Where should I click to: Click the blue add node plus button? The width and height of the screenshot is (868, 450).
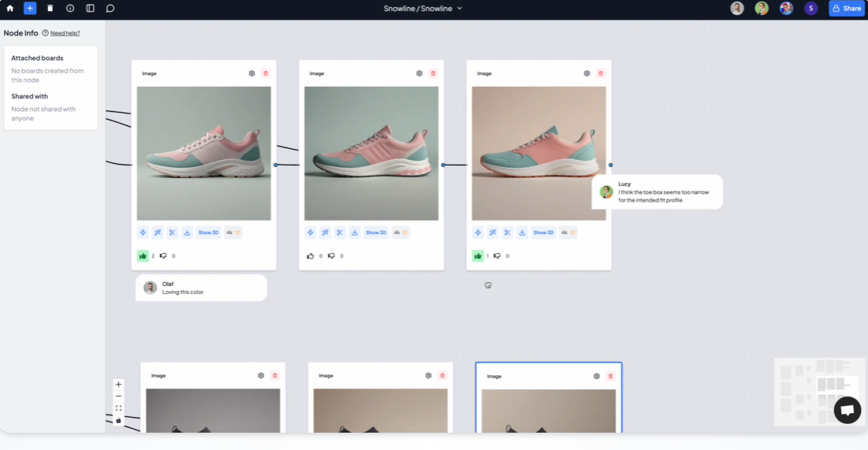point(30,9)
